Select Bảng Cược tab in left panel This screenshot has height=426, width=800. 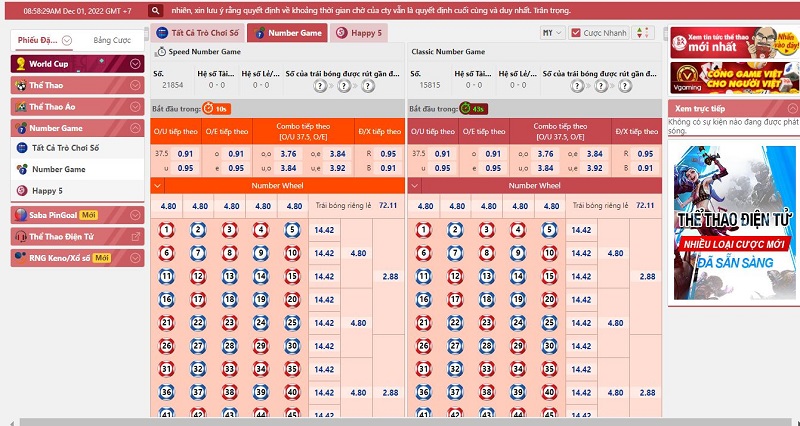click(112, 40)
